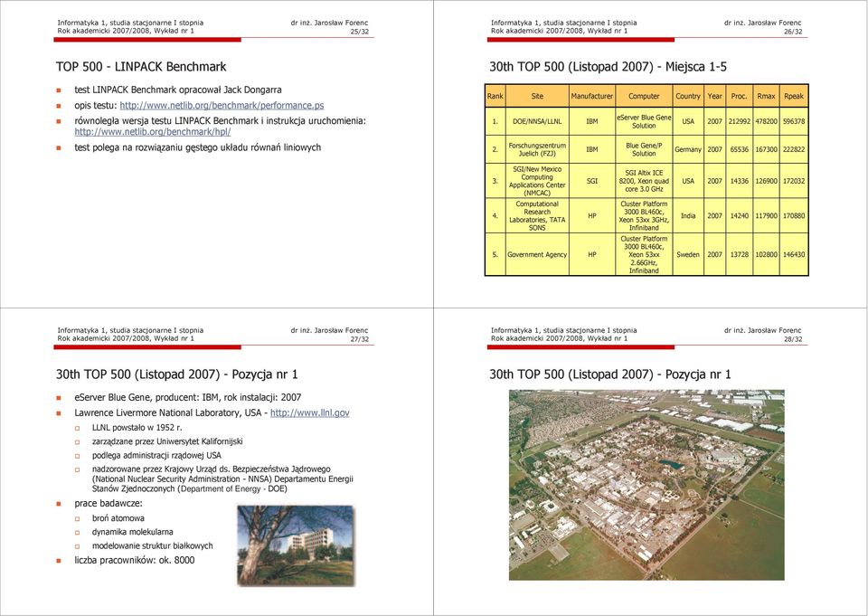This screenshot has width=868, height=616.
Task: Click the 'Manufacturer' table header
Action: pos(591,96)
